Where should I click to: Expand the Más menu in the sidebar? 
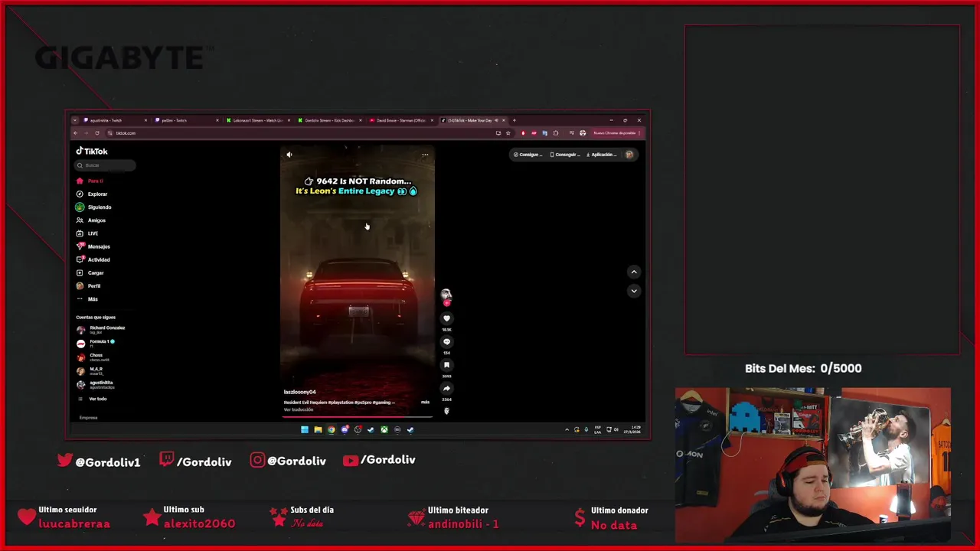(x=87, y=299)
